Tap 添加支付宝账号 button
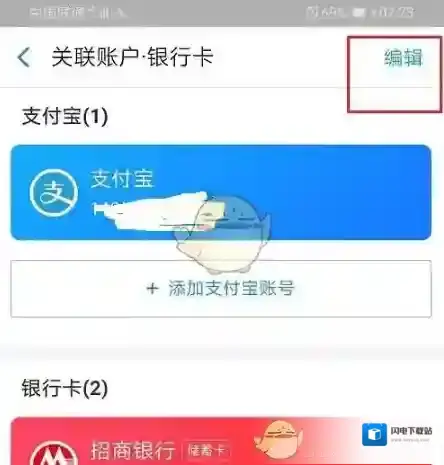The width and height of the screenshot is (444, 465). click(x=221, y=289)
